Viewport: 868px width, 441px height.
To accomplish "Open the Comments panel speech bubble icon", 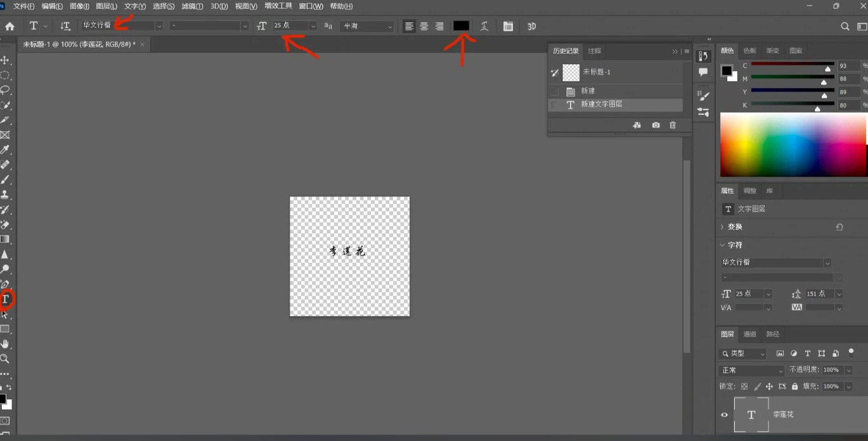I will [703, 73].
